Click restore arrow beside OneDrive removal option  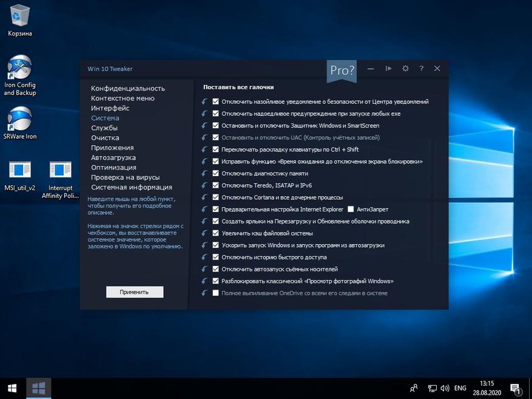204,293
